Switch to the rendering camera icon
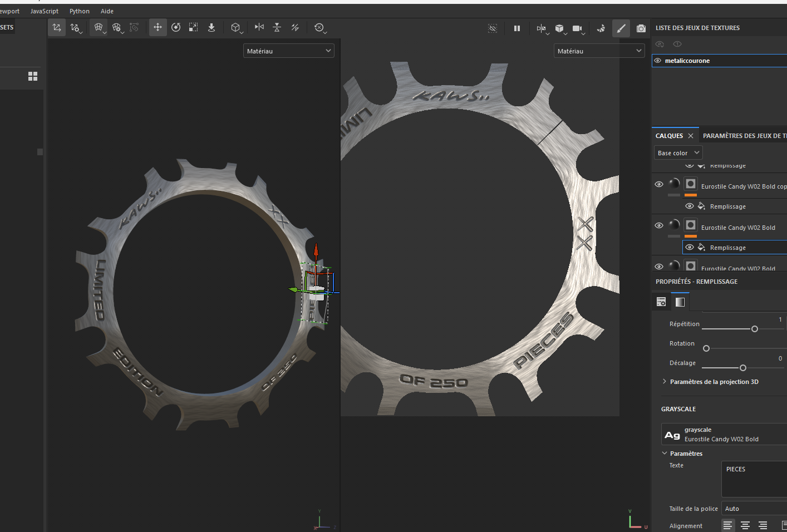Image resolution: width=787 pixels, height=532 pixels. tap(641, 28)
